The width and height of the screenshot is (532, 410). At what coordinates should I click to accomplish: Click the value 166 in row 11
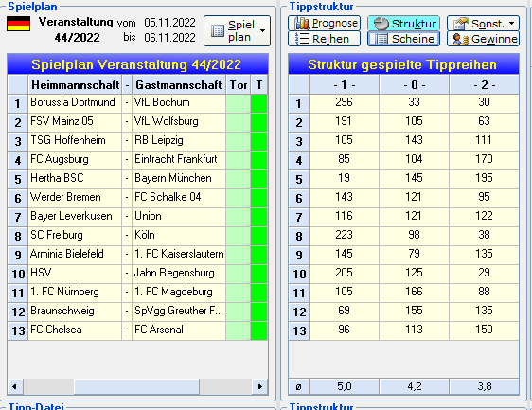[415, 293]
